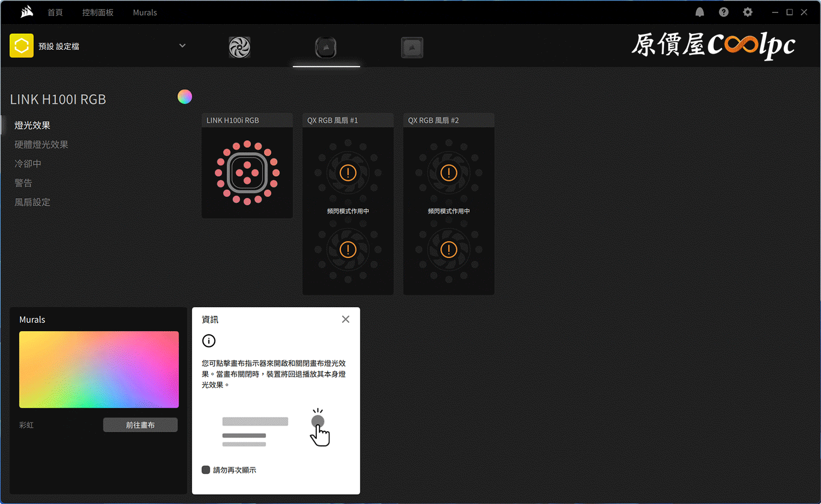Image resolution: width=821 pixels, height=504 pixels.
Task: Click the yellow hexagon profile icon
Action: tap(21, 46)
